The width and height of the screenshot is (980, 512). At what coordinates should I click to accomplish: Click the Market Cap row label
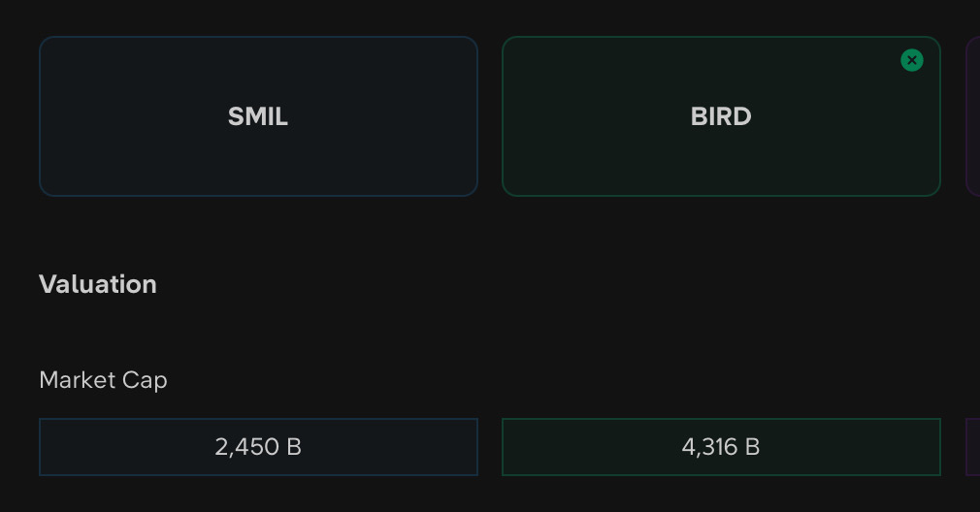point(103,380)
